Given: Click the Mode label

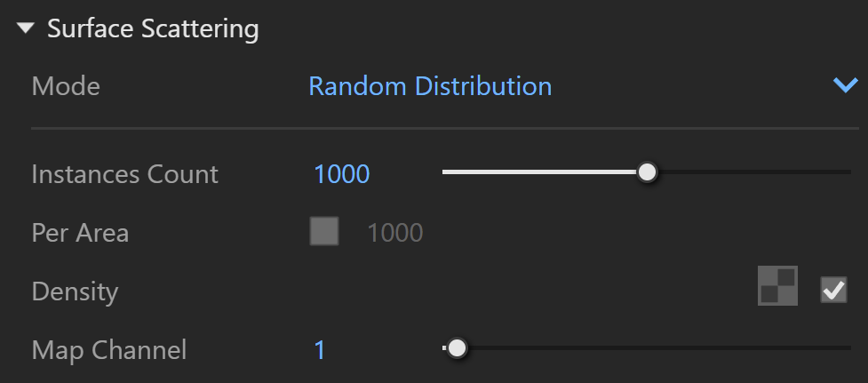Looking at the screenshot, I should [x=66, y=86].
